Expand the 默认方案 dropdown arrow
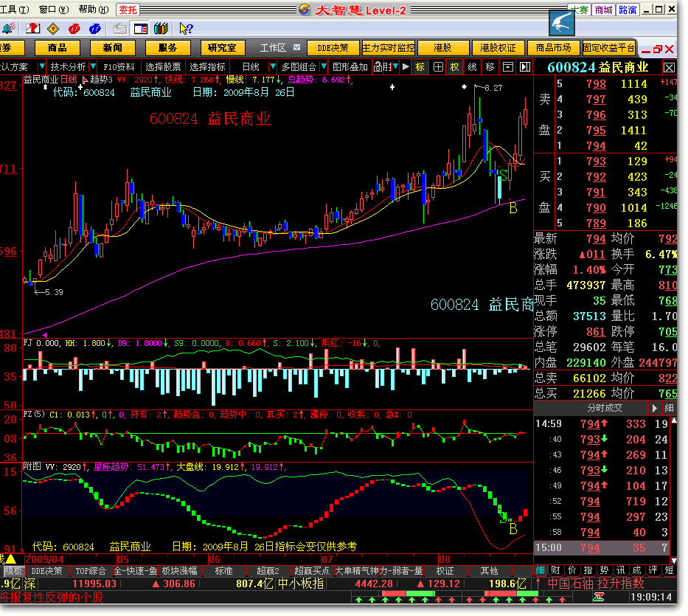Viewport: 688px width, 616px height. 42,66
